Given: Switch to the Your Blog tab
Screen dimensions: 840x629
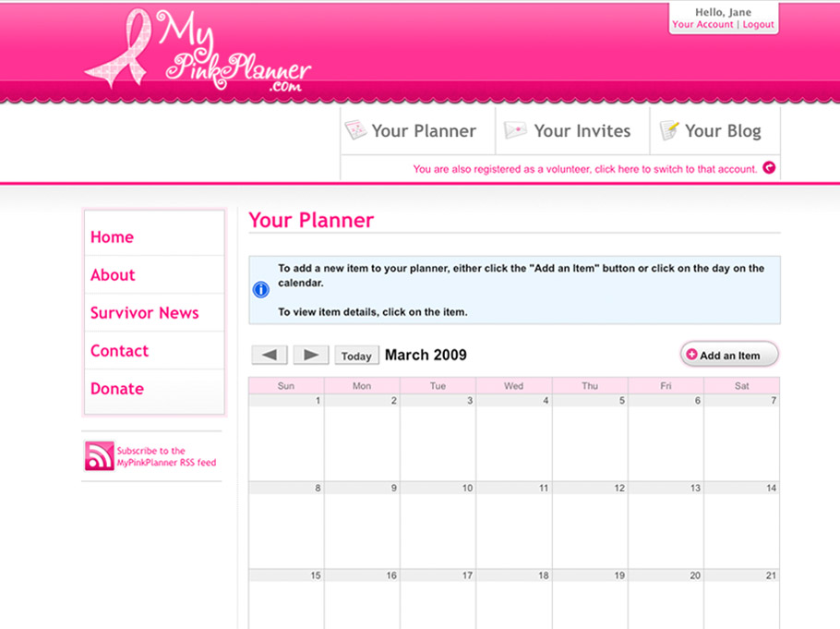Looking at the screenshot, I should point(722,131).
